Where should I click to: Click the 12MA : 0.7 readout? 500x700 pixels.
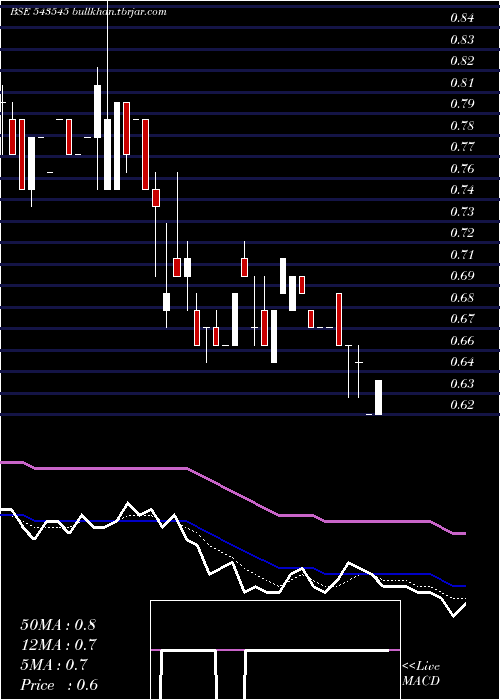click(58, 645)
